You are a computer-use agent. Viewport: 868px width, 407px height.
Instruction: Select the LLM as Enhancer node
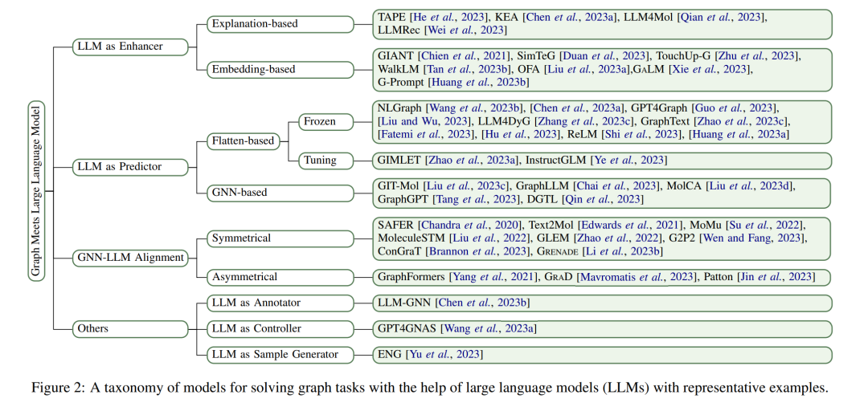129,47
